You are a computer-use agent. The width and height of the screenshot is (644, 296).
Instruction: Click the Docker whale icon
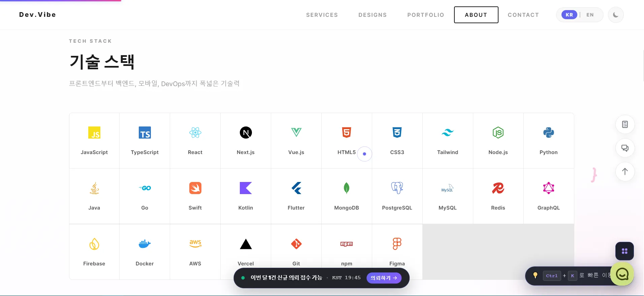(145, 244)
